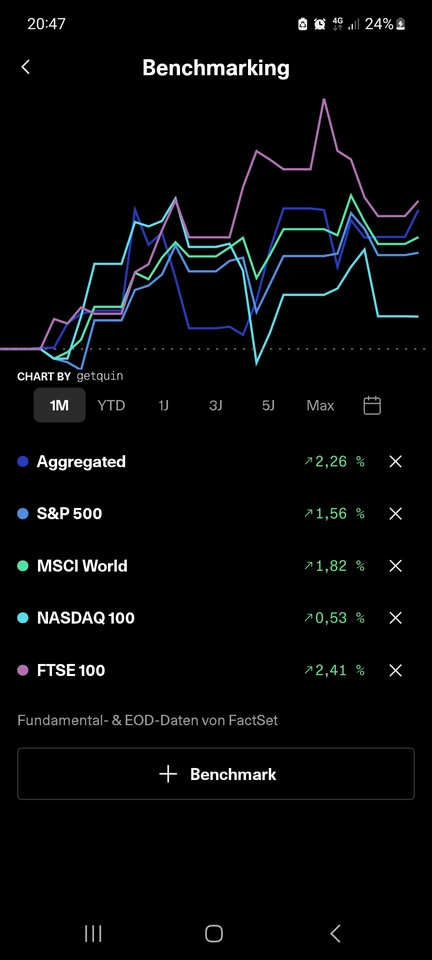Remove the MSCI World benchmark
Screen dimensions: 432x960
pos(395,566)
